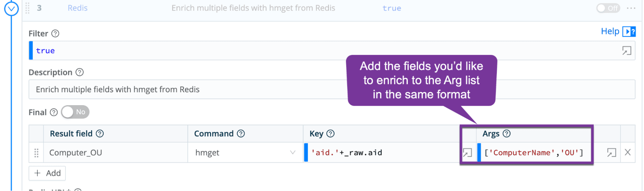Open the Final setting help icon
Screen dimensions: 644x191
pyautogui.click(x=54, y=112)
